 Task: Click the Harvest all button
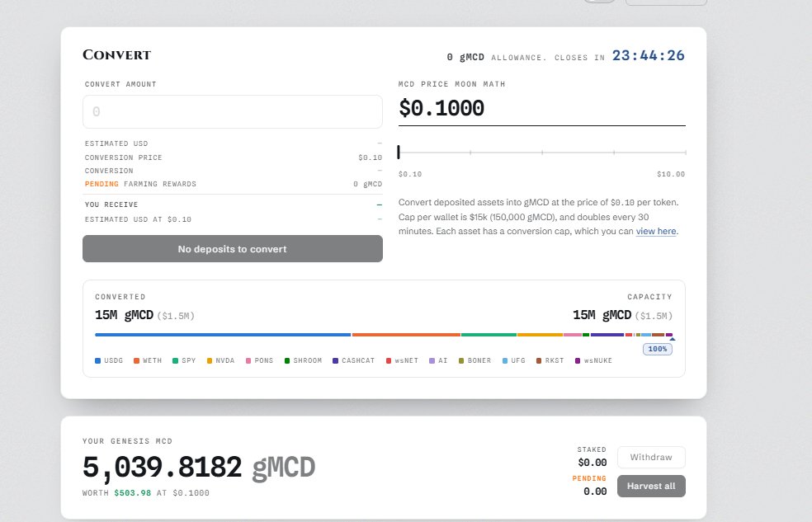click(651, 487)
